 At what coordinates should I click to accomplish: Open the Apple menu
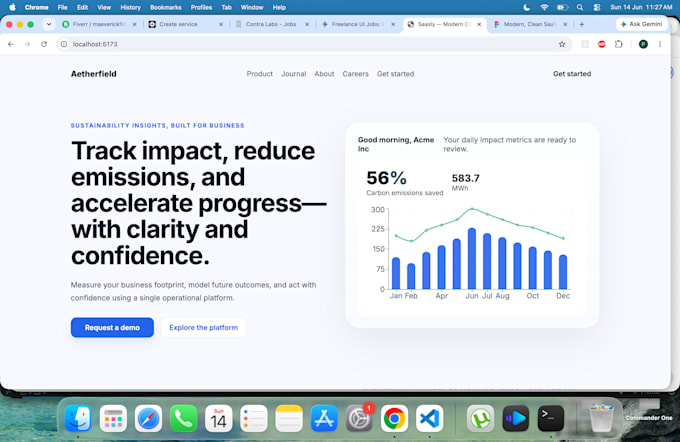coord(13,7)
